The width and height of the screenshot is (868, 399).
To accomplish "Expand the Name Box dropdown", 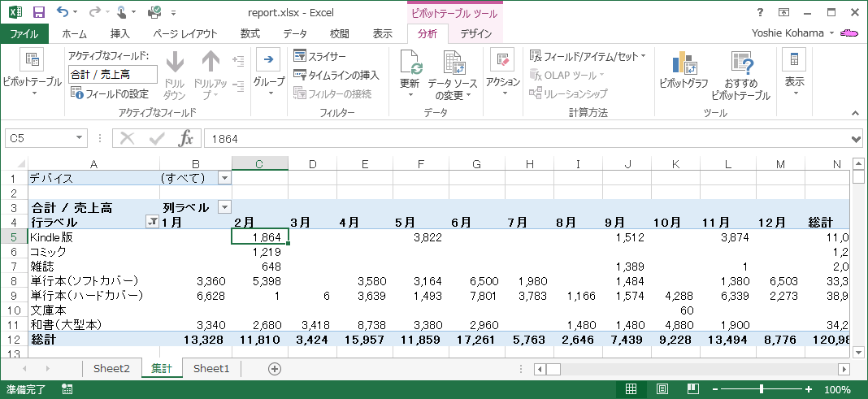I will click(x=80, y=138).
